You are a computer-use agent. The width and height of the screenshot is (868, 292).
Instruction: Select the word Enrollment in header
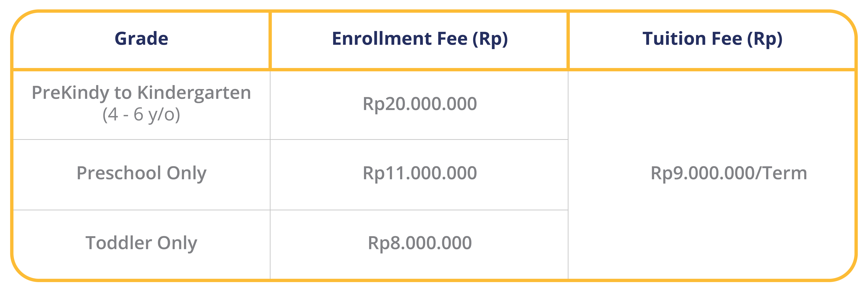click(x=382, y=38)
